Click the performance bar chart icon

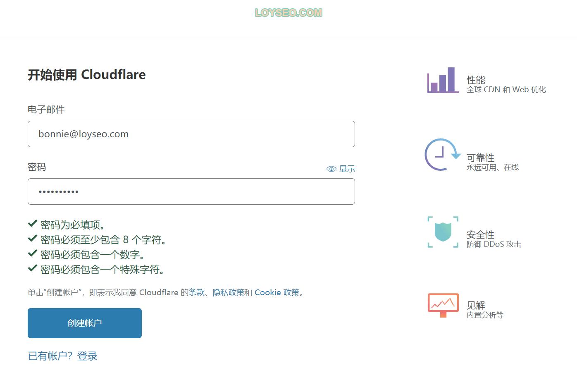[x=442, y=81]
